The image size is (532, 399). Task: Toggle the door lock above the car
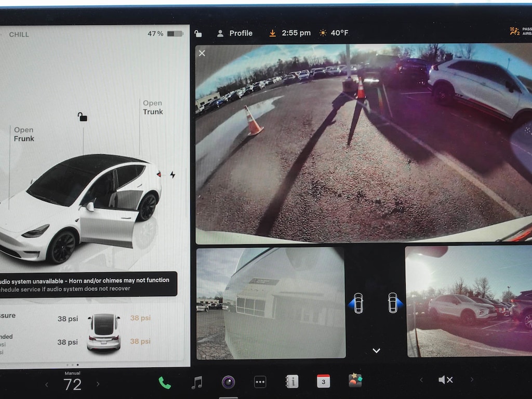click(82, 117)
